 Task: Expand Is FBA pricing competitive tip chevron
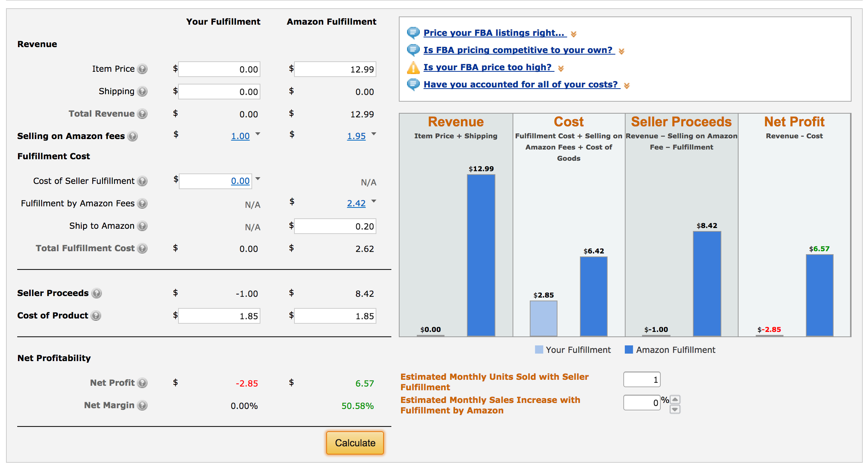(621, 51)
